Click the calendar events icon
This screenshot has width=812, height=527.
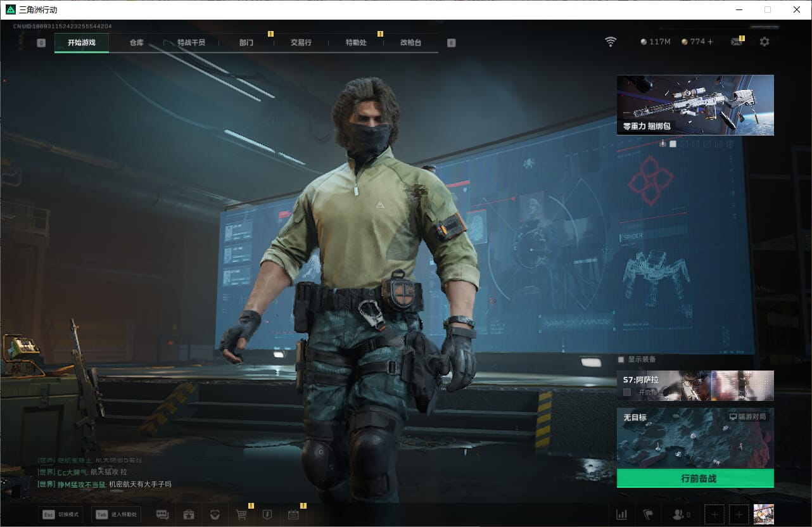[x=293, y=514]
